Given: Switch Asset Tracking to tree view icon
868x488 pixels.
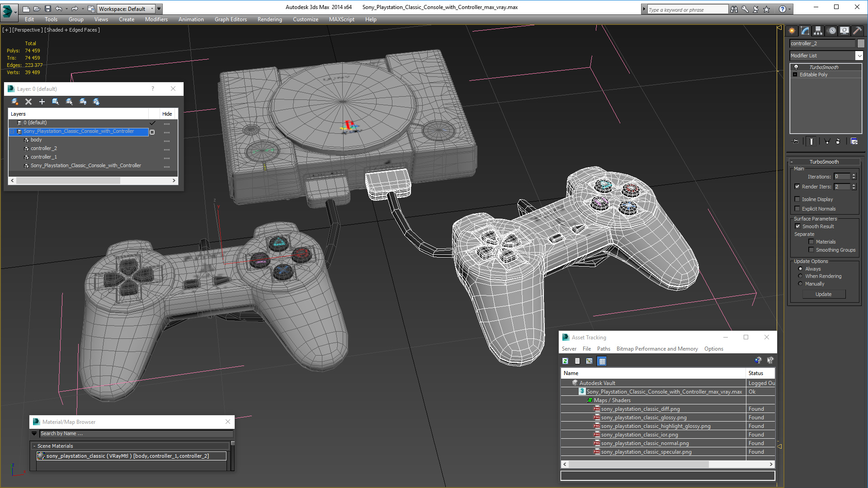Looking at the screenshot, I should click(590, 361).
